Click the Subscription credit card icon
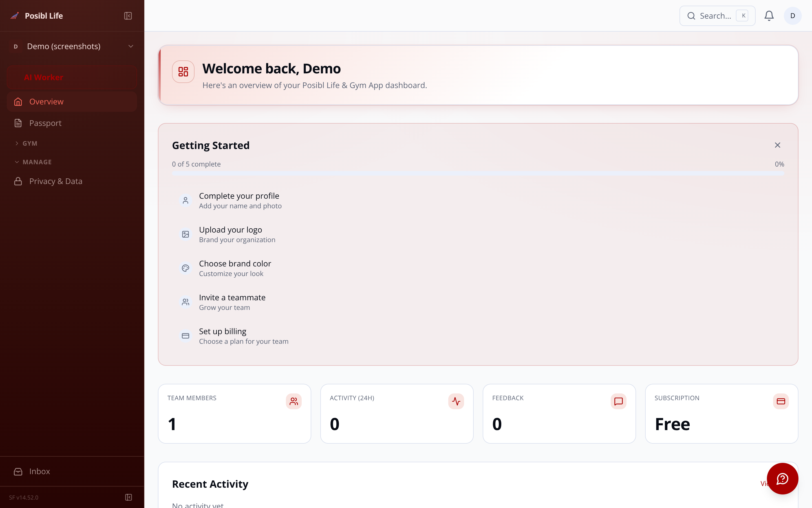The width and height of the screenshot is (812, 508). [x=781, y=401]
